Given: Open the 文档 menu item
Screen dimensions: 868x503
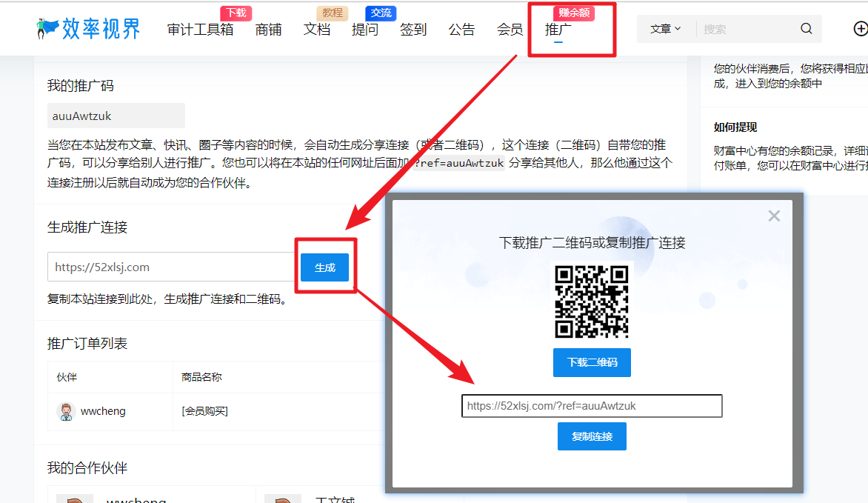Looking at the screenshot, I should 317,30.
